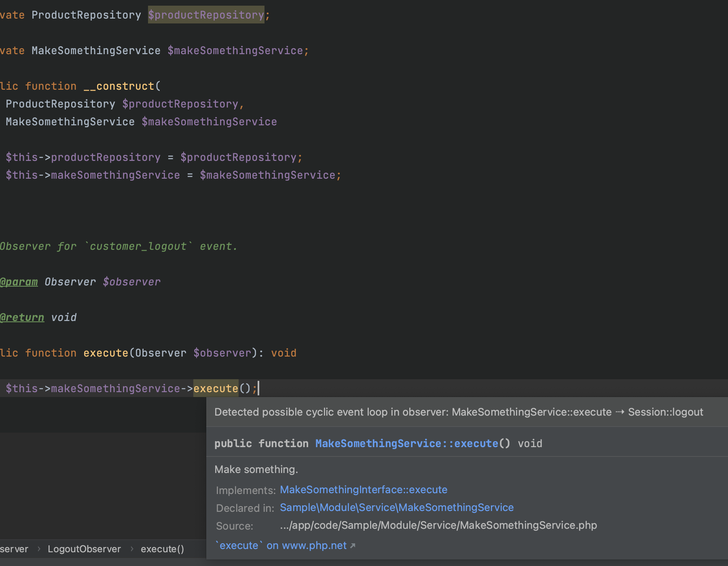Open the MakeSomethingService::execute link in the popup

(407, 444)
